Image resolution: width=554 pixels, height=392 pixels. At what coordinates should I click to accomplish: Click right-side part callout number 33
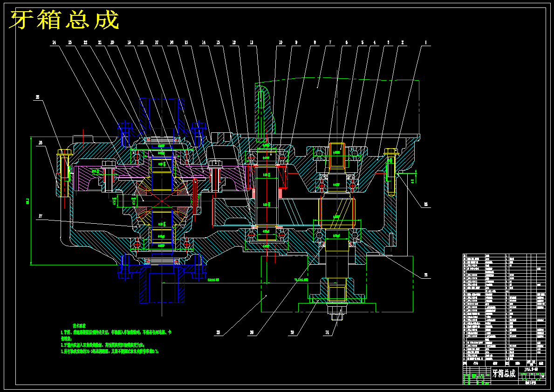(x=426, y=204)
